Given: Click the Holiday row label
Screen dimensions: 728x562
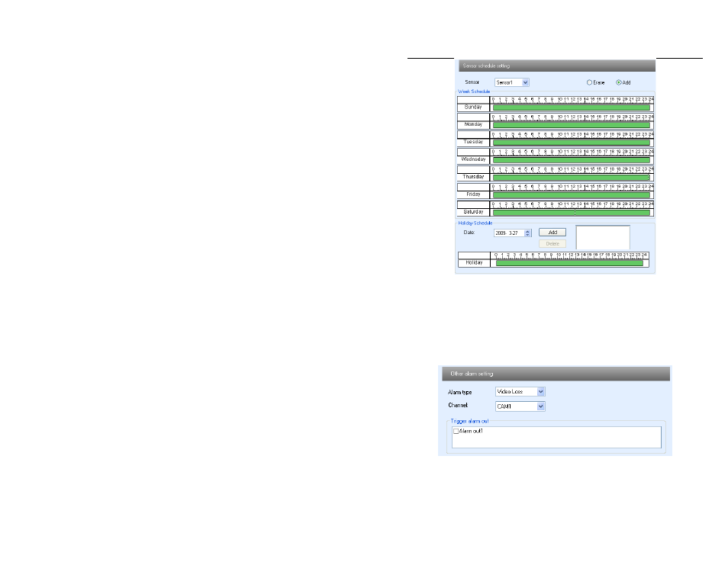Looking at the screenshot, I should click(x=474, y=262).
